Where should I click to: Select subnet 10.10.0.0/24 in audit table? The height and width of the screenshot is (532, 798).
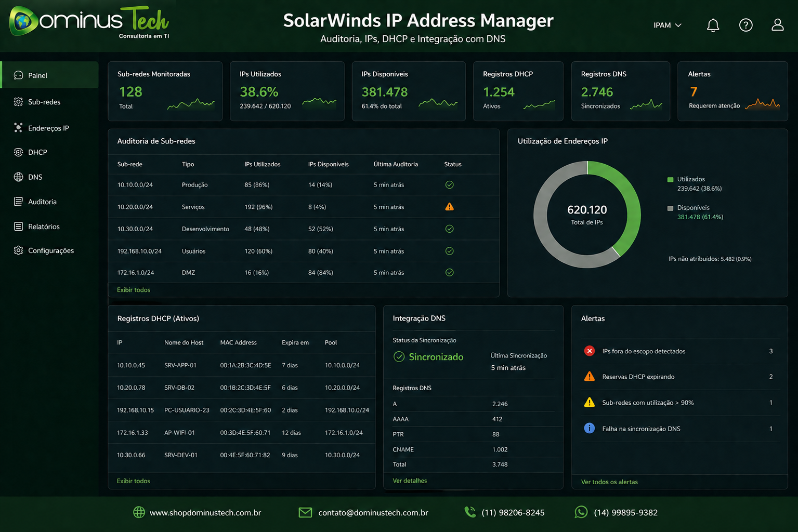[x=135, y=185]
